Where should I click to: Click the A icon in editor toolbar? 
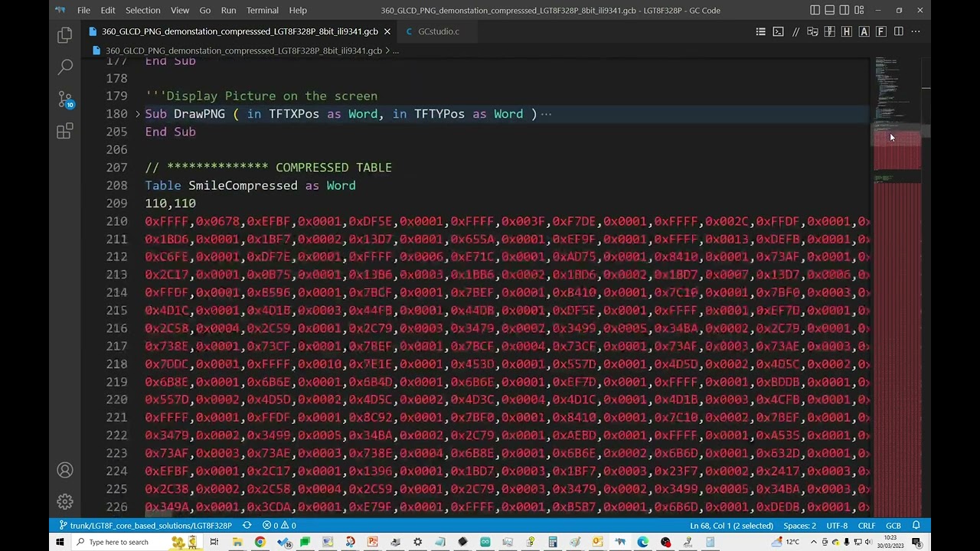[864, 31]
